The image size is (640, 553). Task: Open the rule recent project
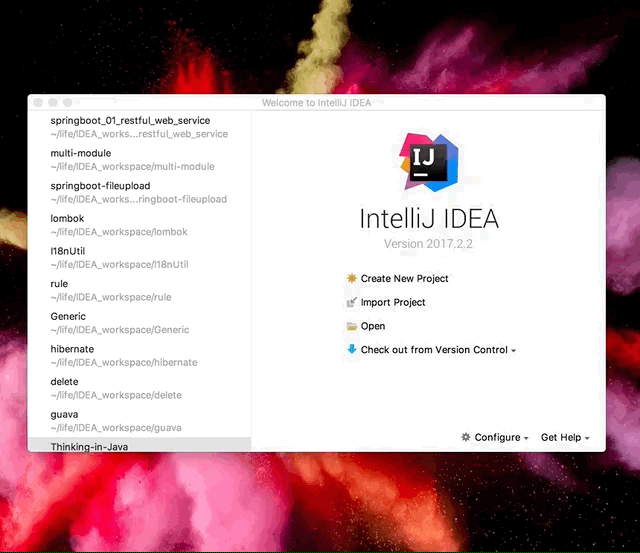point(140,290)
